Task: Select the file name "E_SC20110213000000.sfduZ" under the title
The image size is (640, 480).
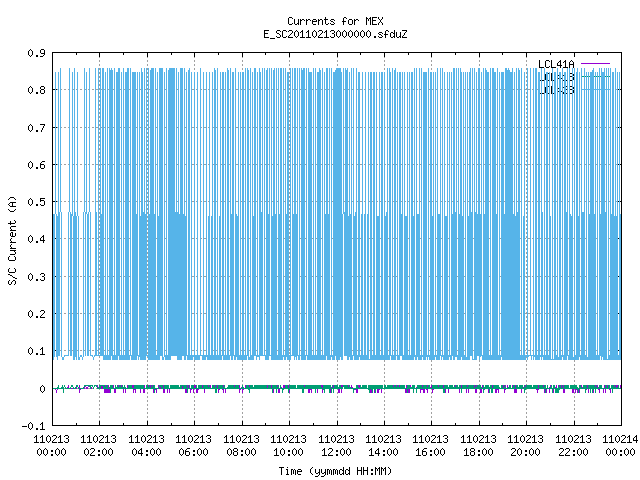Action: tap(335, 34)
